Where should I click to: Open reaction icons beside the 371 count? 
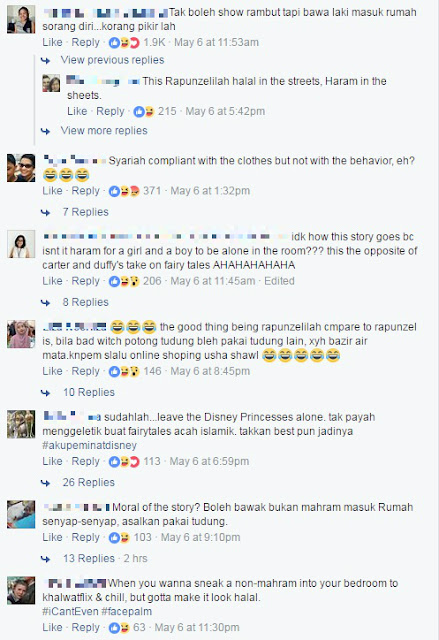[124, 191]
